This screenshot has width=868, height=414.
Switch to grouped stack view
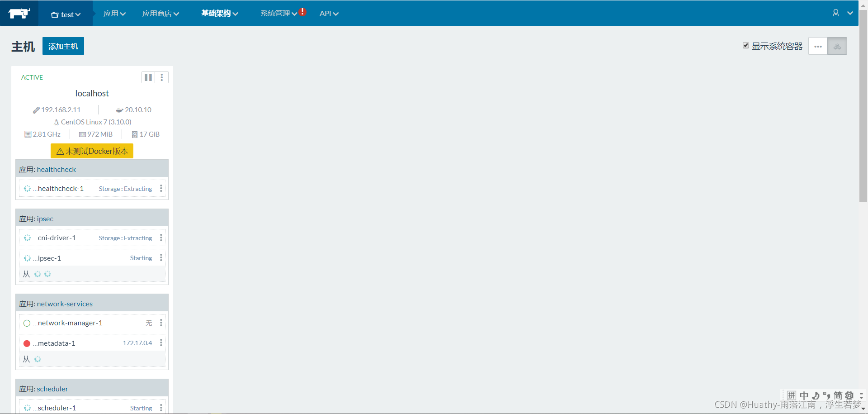coord(837,46)
